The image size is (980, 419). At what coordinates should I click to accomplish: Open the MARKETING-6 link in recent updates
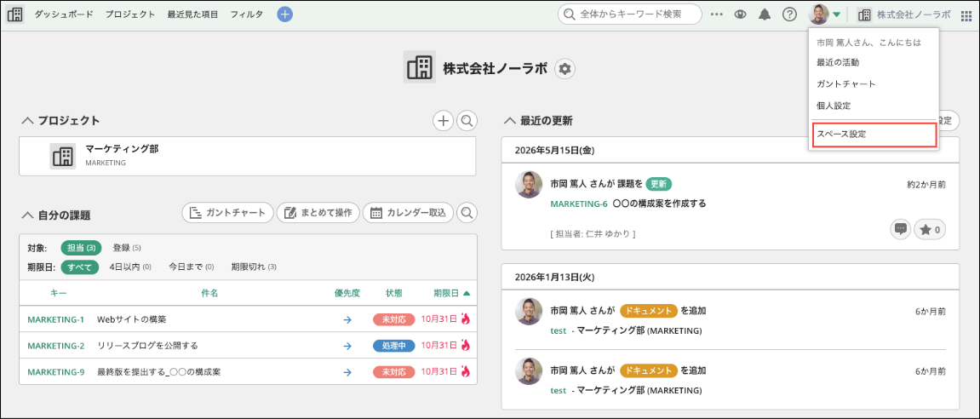coord(579,204)
